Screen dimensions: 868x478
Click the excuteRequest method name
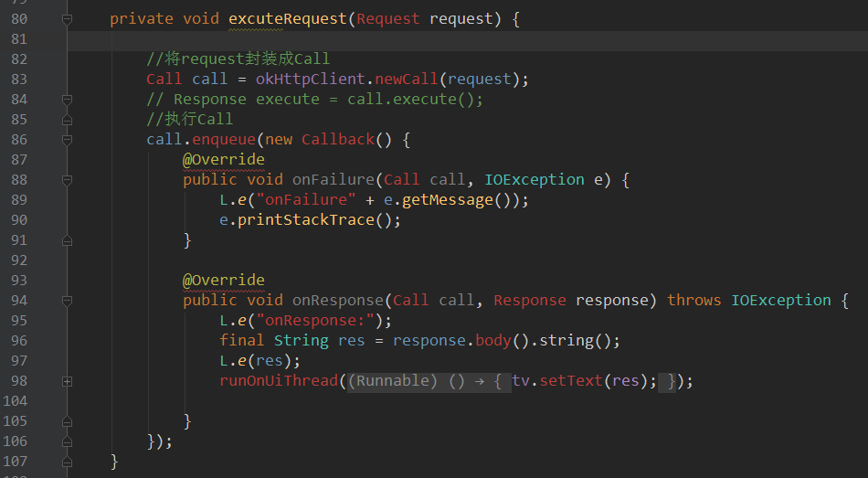point(288,19)
